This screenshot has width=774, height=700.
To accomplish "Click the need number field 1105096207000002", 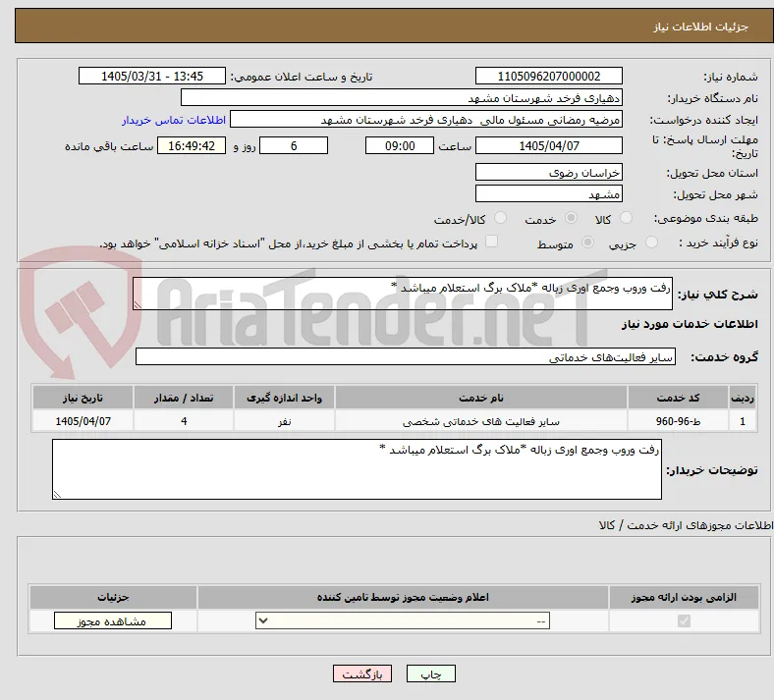I will 548,76.
